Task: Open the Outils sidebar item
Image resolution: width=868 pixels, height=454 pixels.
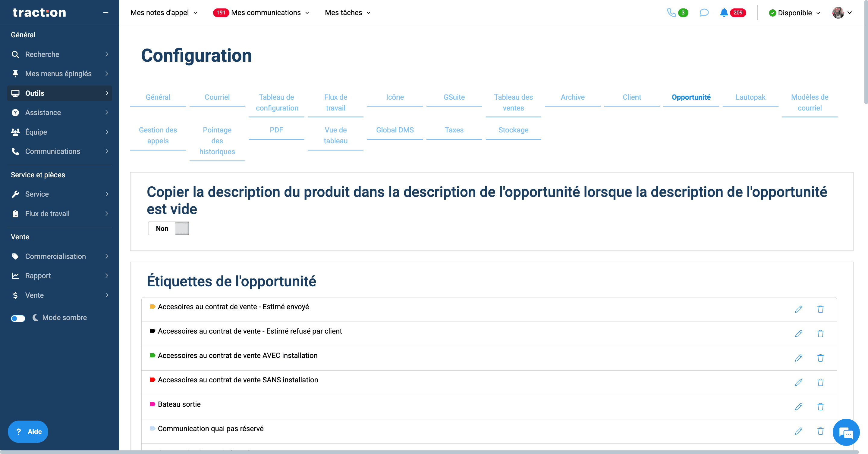Action: tap(60, 93)
